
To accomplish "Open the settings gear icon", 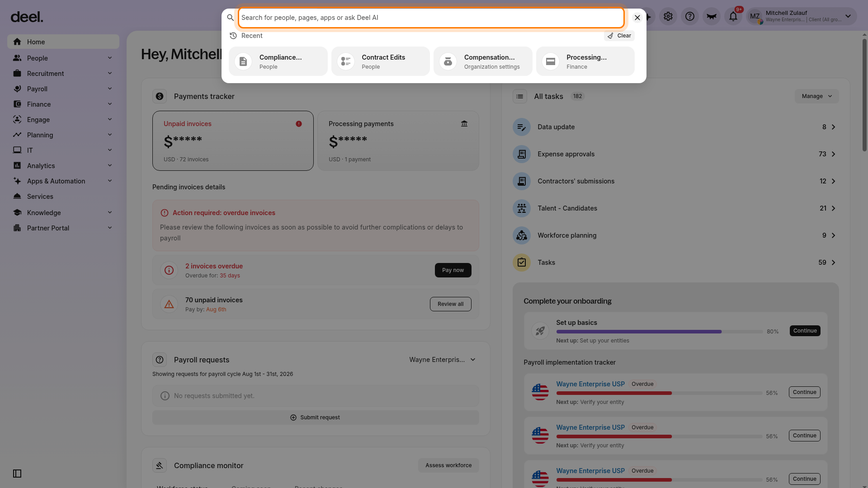I will coord(668,17).
